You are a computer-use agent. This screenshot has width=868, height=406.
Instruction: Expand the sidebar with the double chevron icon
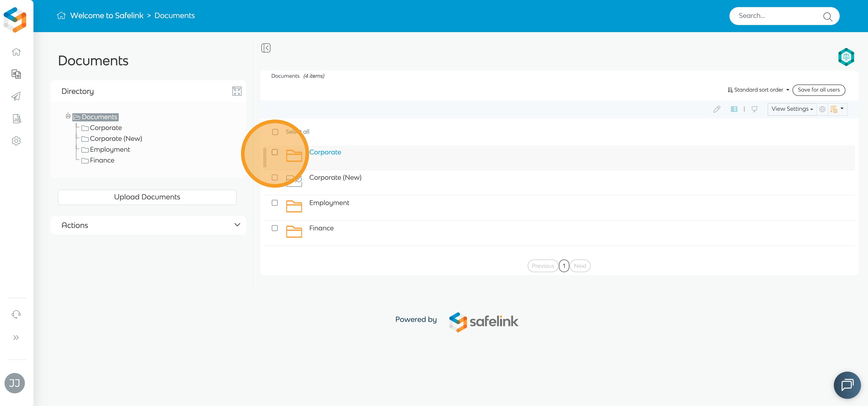(16, 338)
